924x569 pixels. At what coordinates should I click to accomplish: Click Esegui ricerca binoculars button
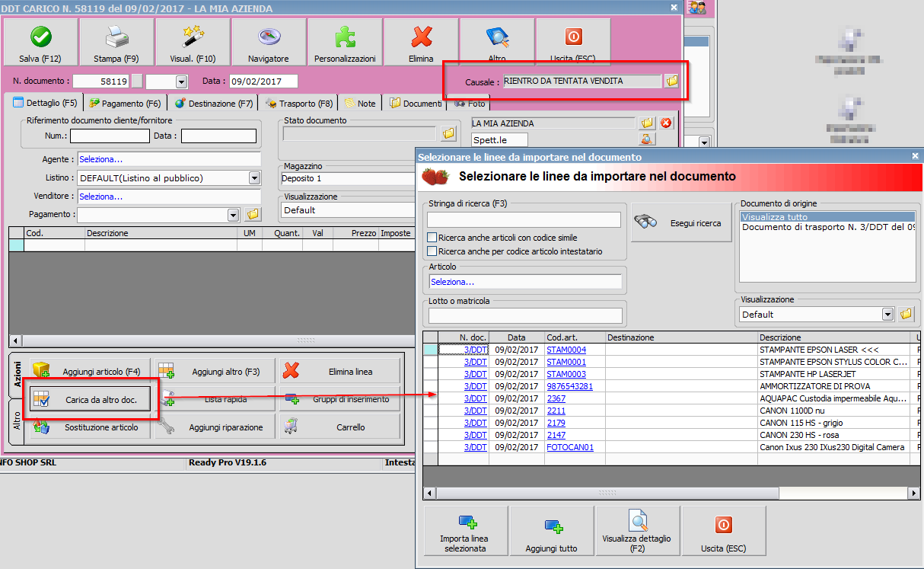coord(681,223)
